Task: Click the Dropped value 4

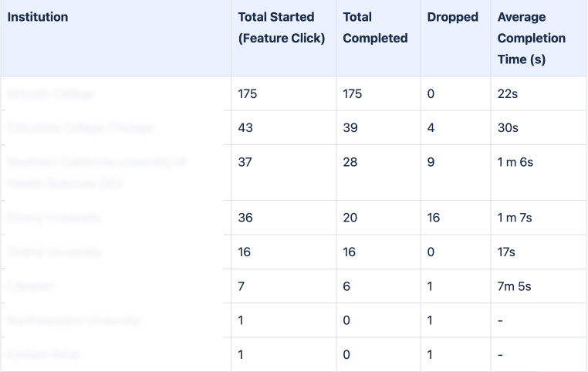Action: [431, 128]
